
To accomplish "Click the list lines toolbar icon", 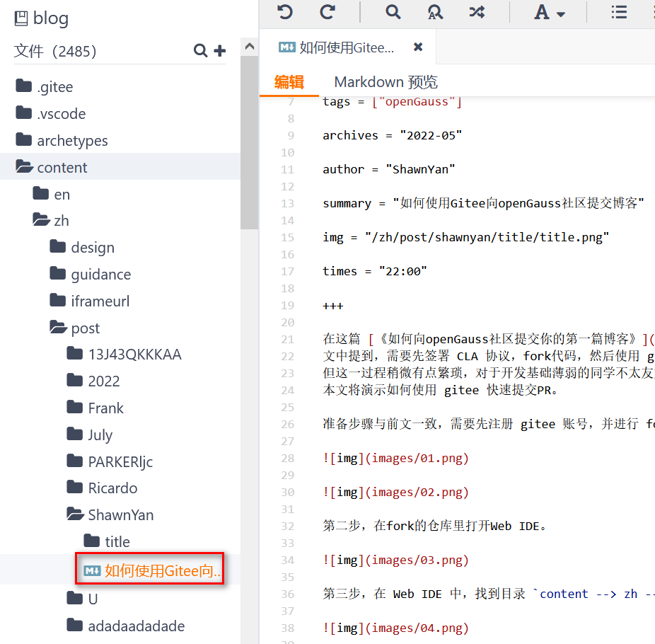I will click(619, 12).
